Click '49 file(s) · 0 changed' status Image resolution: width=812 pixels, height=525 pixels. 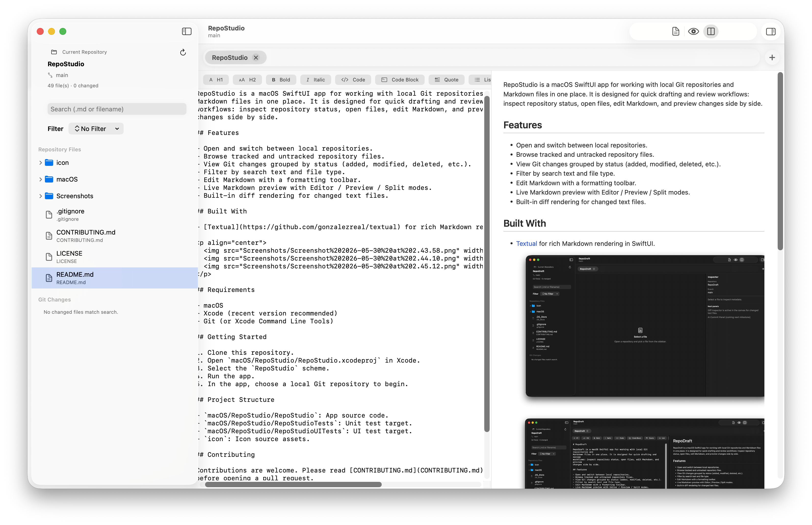coord(73,86)
